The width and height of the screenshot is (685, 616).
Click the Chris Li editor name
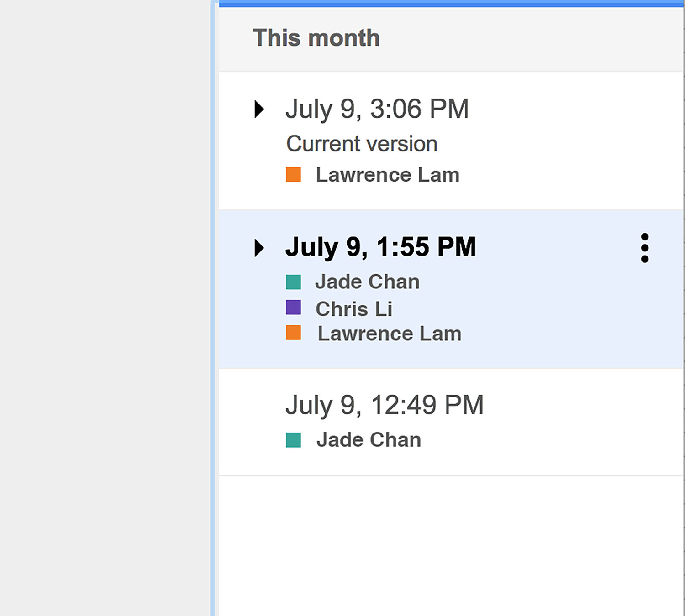click(x=354, y=309)
